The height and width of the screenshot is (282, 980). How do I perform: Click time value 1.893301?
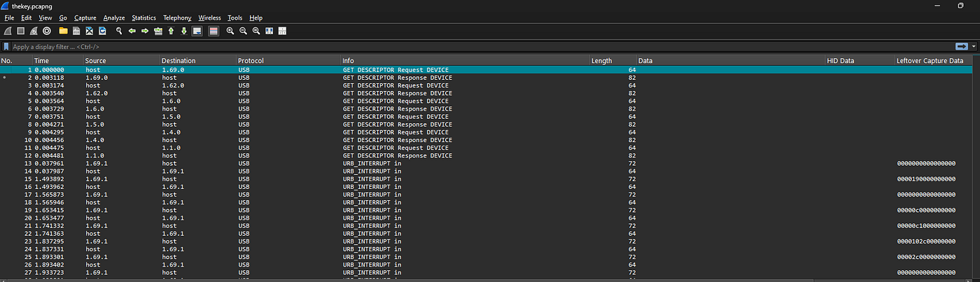49,256
